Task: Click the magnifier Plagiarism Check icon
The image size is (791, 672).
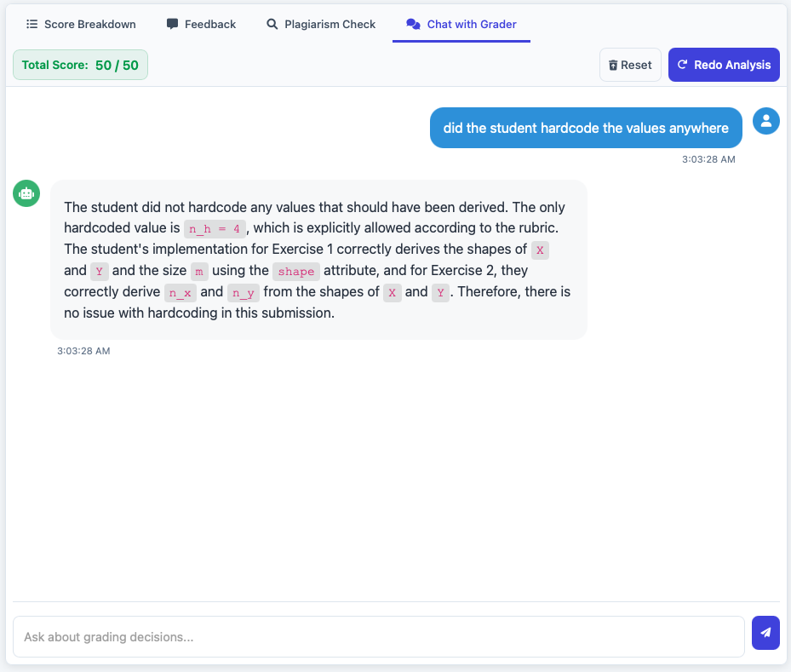Action: point(272,24)
